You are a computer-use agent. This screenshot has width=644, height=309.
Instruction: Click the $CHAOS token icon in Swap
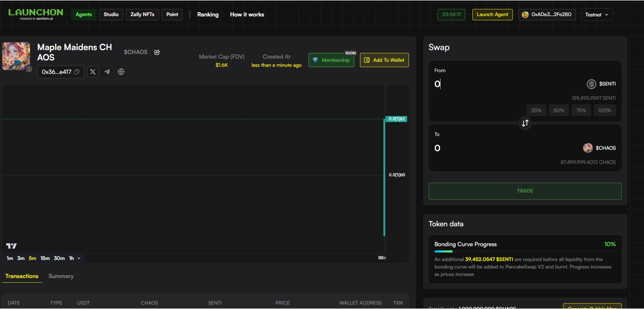pos(588,148)
